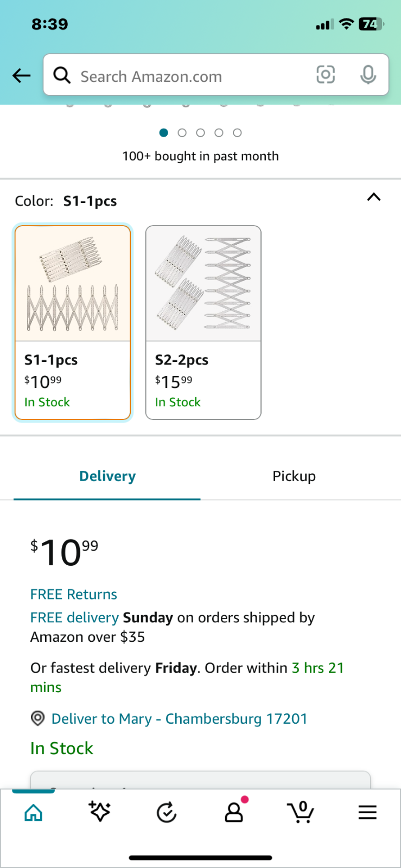Open the account profile icon
This screenshot has width=401, height=868.
234,812
